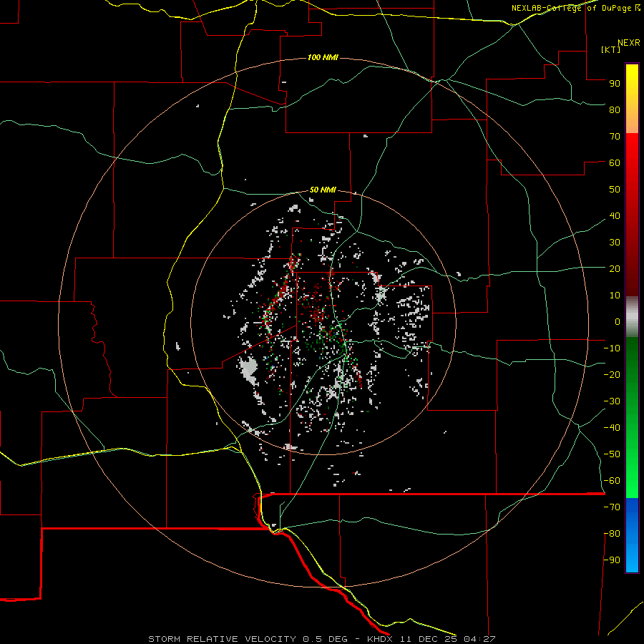Click the -70 scale label
The height and width of the screenshot is (644, 644).
[612, 507]
